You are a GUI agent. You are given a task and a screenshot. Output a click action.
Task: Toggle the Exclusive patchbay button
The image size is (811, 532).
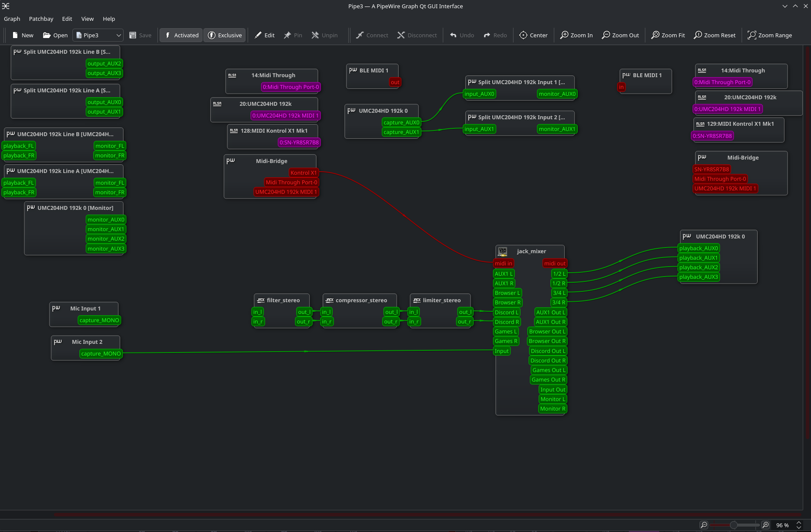coord(225,35)
